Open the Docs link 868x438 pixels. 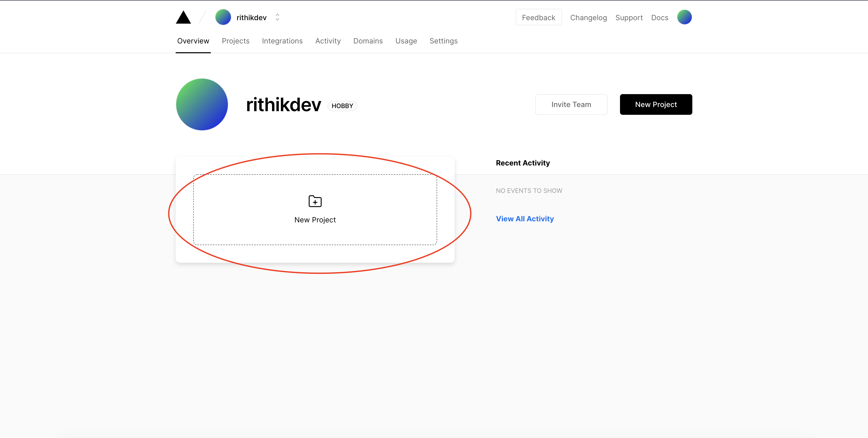click(x=660, y=18)
